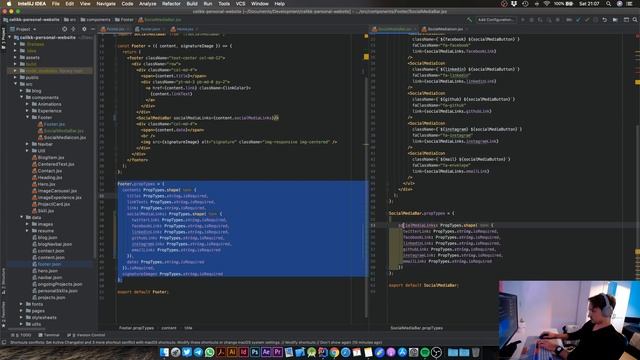Screen dimensions: 640x360
Task: Open Google Chrome from the dock
Action: tap(334, 352)
